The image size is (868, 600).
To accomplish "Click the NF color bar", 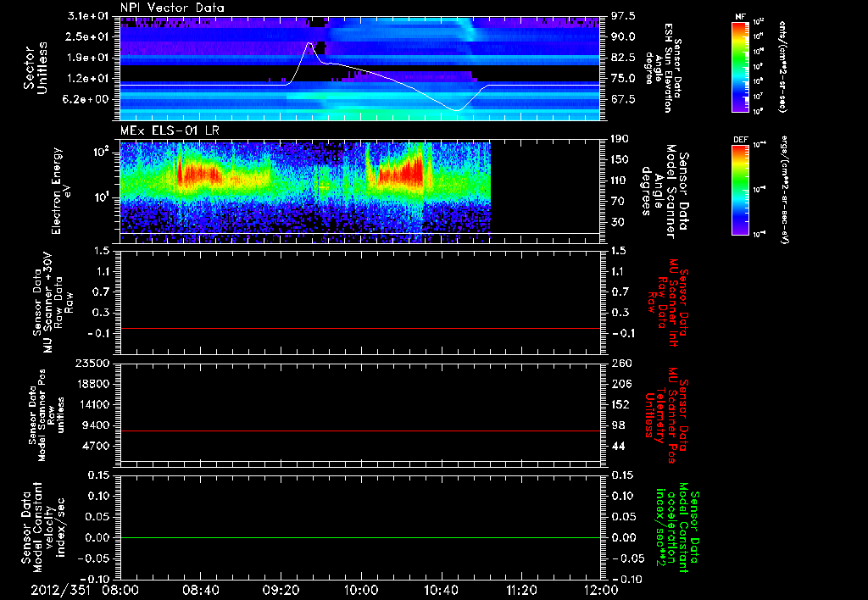I will coord(741,67).
